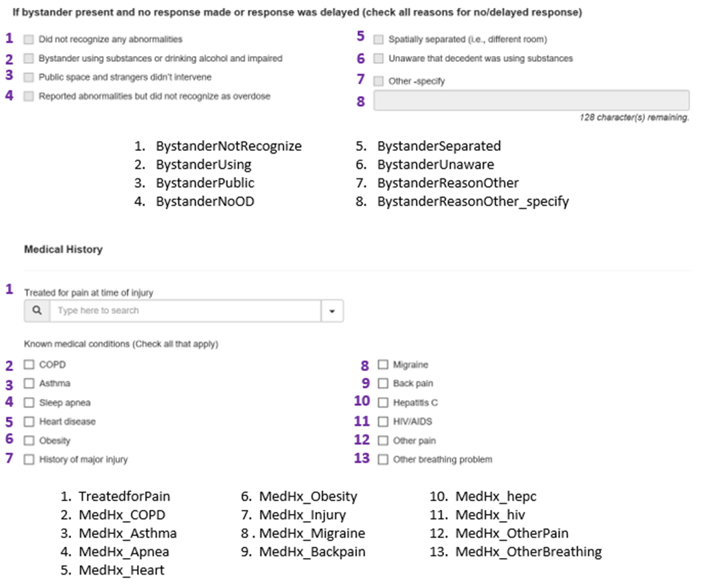Enable the 'Other -specify' checkbox
The image size is (701, 588).
pyautogui.click(x=379, y=81)
